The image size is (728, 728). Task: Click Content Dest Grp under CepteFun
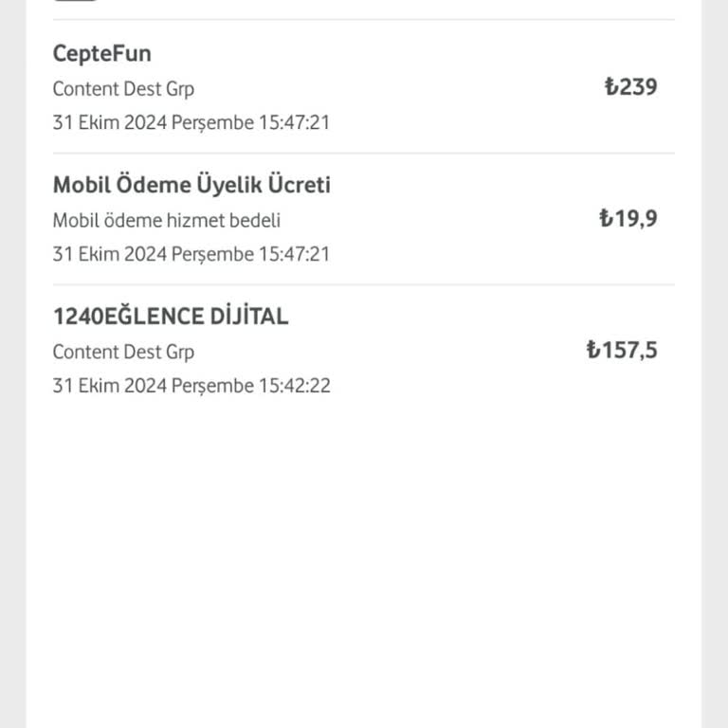(123, 89)
